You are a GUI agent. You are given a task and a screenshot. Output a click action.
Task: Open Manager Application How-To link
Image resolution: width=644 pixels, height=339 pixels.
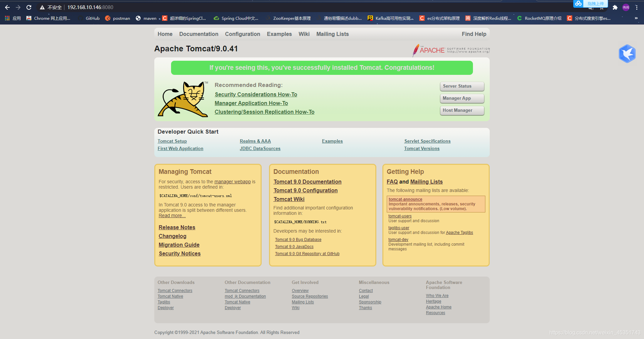pyautogui.click(x=251, y=103)
